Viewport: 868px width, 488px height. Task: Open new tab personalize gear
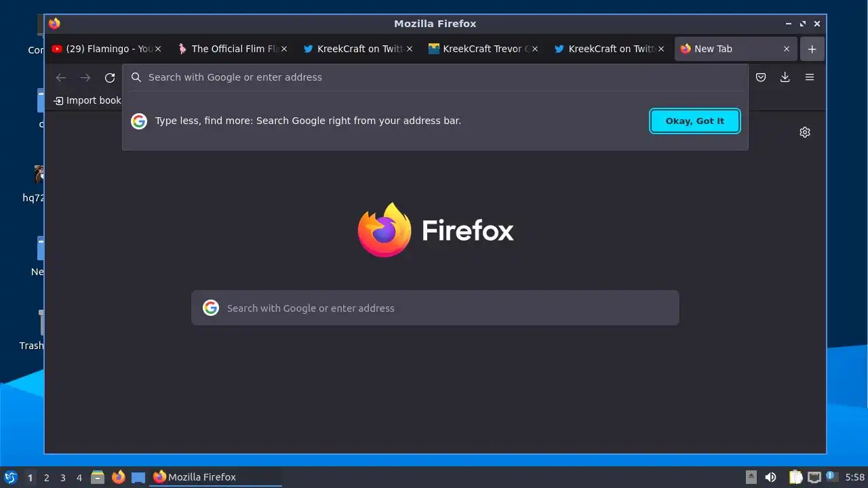(x=805, y=132)
